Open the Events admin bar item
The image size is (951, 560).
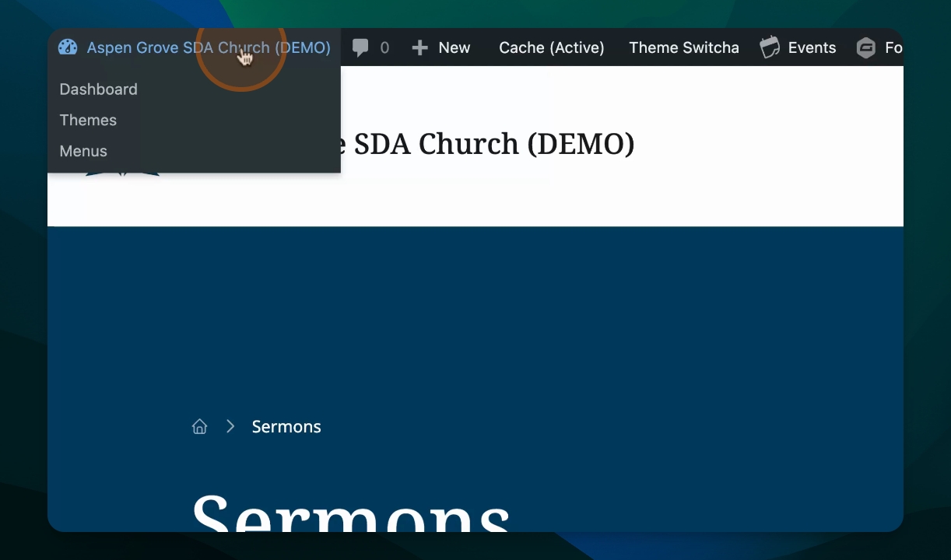pos(812,48)
